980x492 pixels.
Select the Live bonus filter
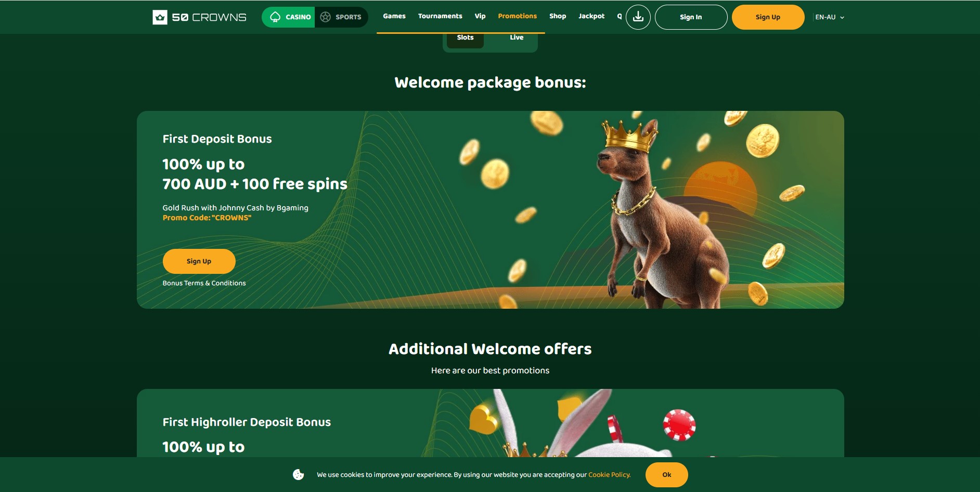pyautogui.click(x=517, y=38)
